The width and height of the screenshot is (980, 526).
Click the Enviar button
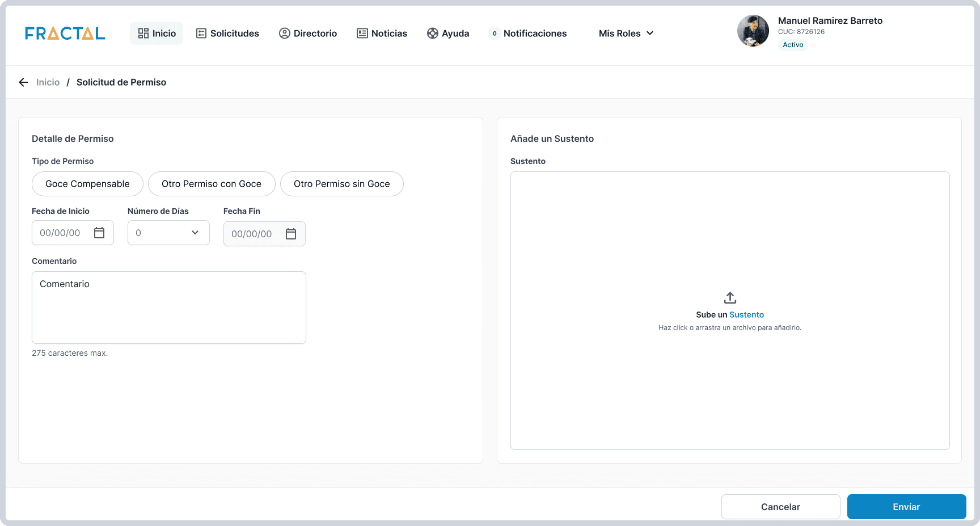click(x=907, y=507)
